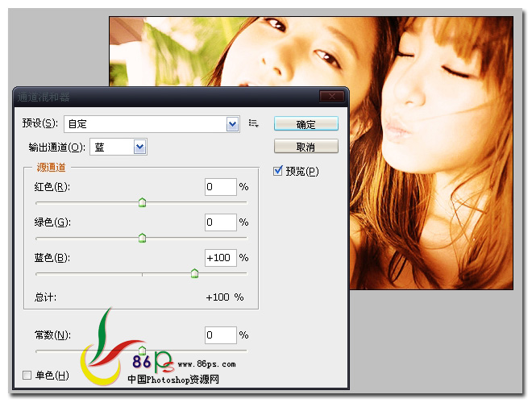Expand the 输出通道(O) output channel dropdown
Screen dimensions: 532x403
(139, 147)
